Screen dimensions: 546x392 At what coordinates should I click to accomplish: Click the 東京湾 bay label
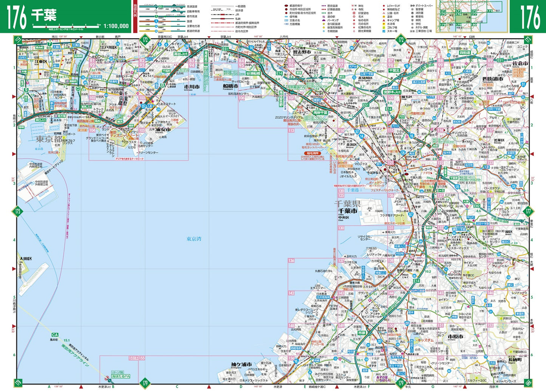194,239
